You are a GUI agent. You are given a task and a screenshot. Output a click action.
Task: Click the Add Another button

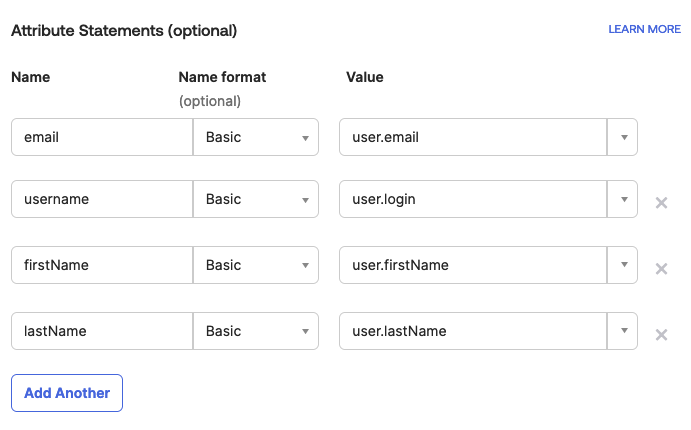(x=67, y=393)
